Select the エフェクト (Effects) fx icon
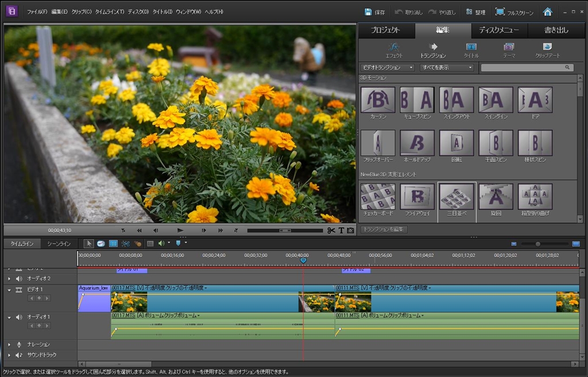 coord(394,46)
